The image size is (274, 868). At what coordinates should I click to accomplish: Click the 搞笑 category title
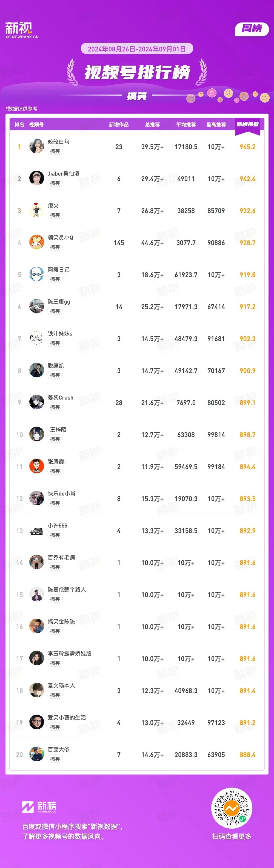point(137,96)
